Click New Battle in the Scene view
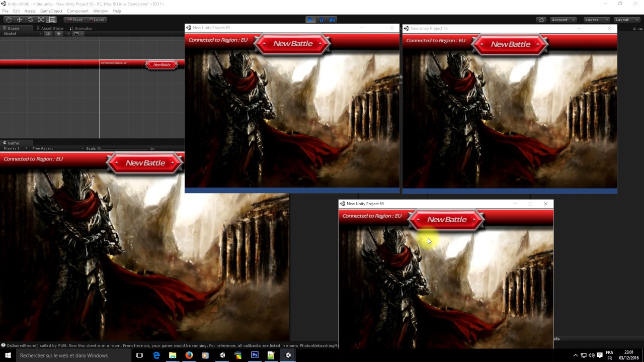The image size is (644, 362). (162, 64)
